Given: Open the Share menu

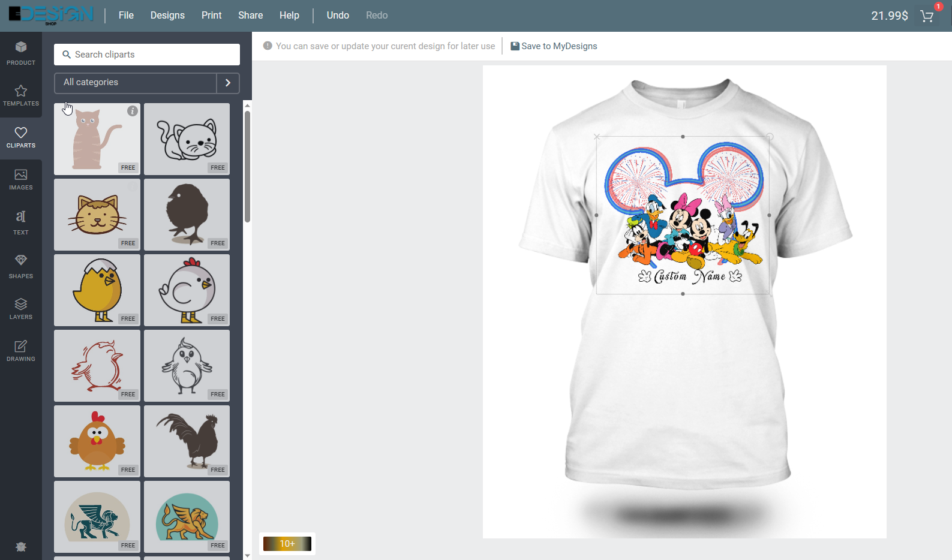Looking at the screenshot, I should [x=250, y=16].
